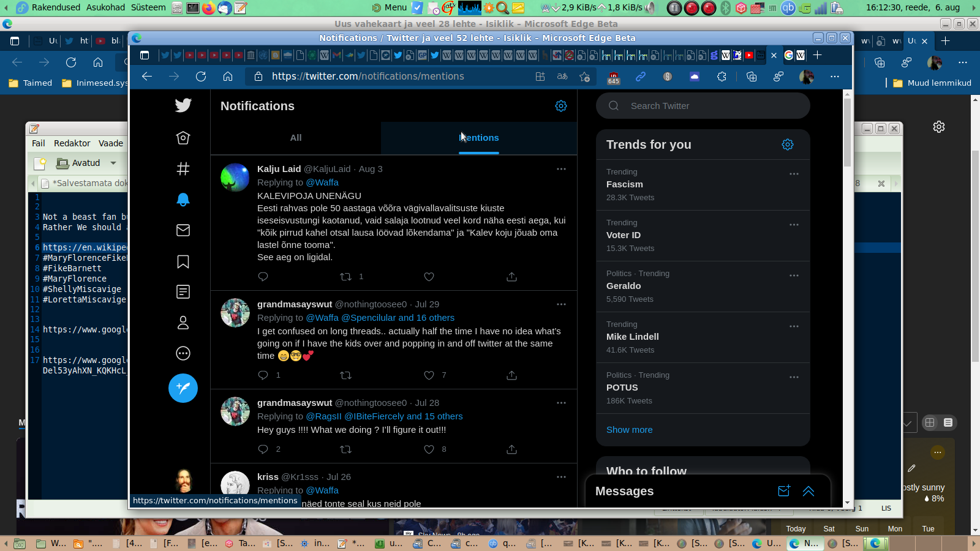Image resolution: width=980 pixels, height=551 pixels.
Task: Open Messages envelope in sidebar
Action: point(183,230)
